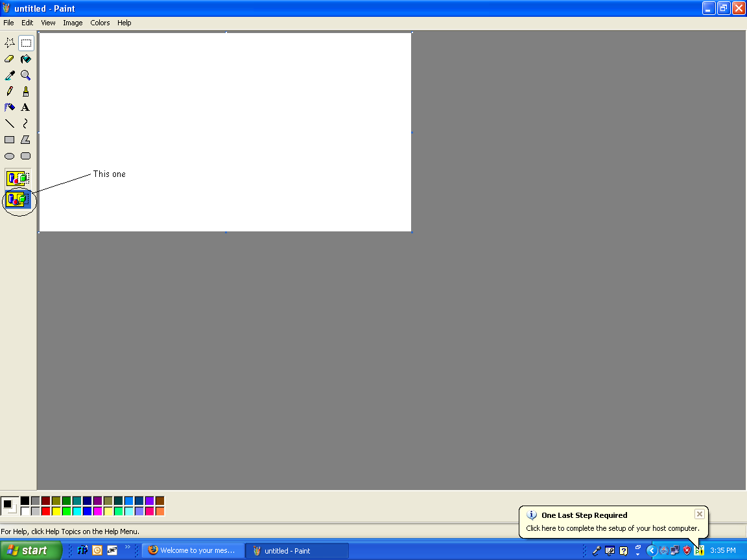Open the Colors menu

pyautogui.click(x=100, y=22)
